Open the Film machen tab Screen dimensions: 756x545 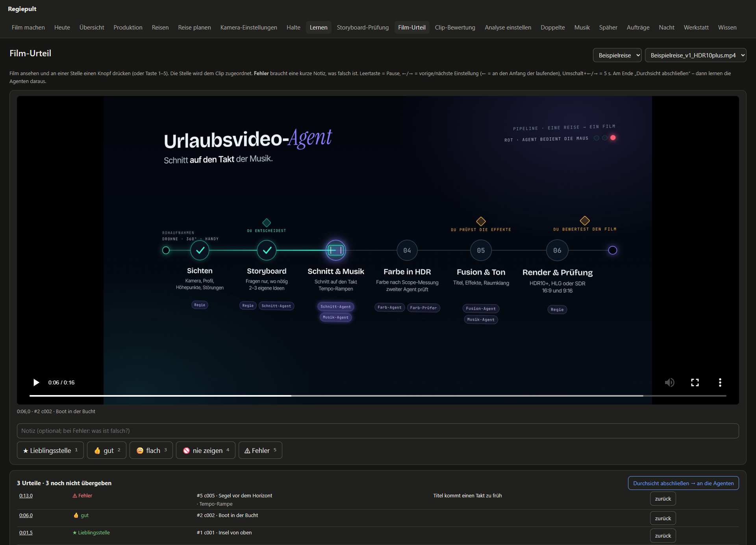[x=28, y=28]
